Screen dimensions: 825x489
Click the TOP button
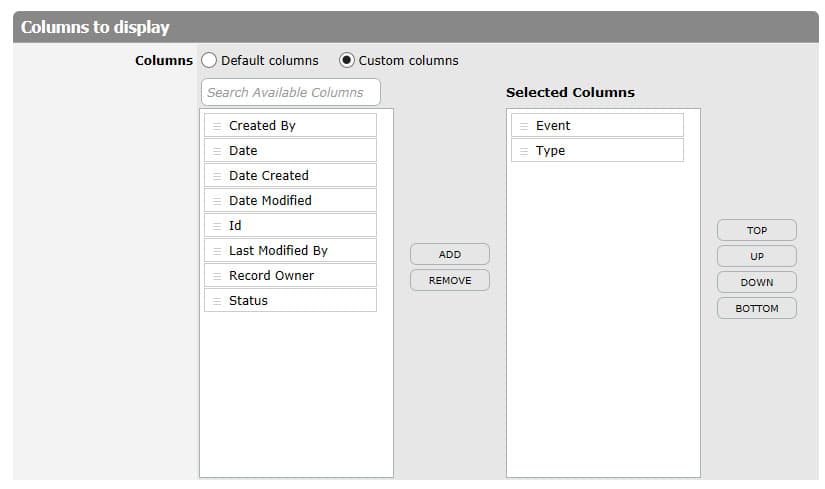click(x=757, y=230)
